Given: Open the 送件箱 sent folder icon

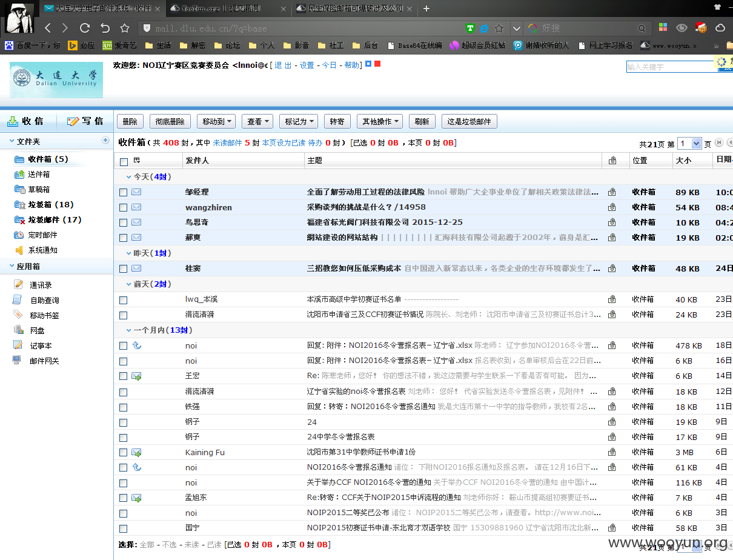Looking at the screenshot, I should click(19, 175).
